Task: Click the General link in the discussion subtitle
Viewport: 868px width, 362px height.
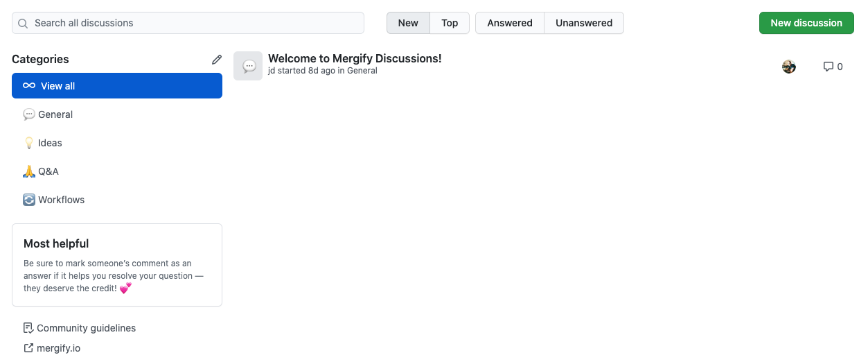Action: tap(362, 71)
